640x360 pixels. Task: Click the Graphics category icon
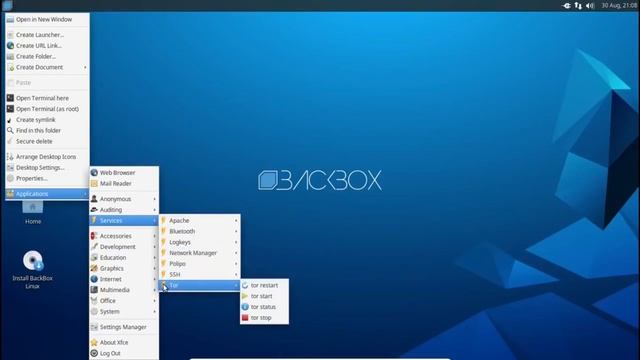(x=94, y=268)
